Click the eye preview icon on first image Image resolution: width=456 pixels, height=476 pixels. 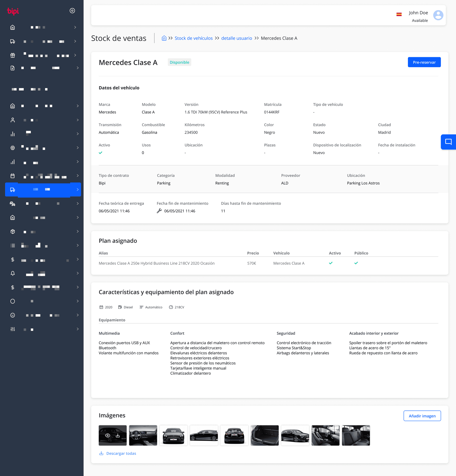[108, 436]
